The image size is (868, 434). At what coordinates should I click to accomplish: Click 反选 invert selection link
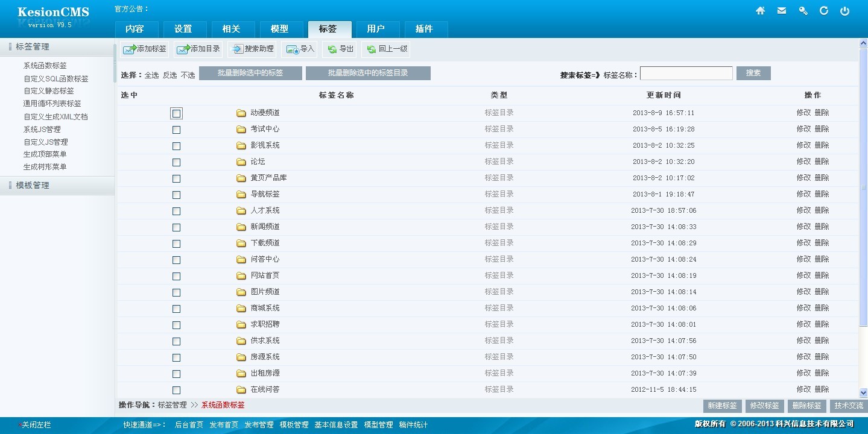point(170,75)
